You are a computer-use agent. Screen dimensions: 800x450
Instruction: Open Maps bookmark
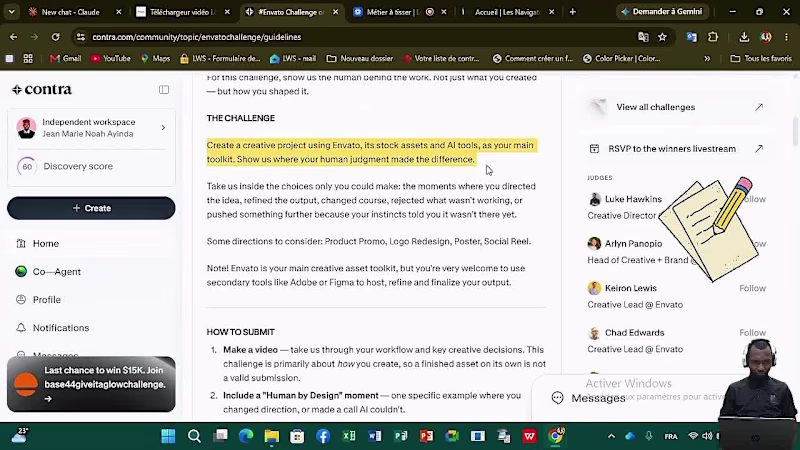(x=155, y=59)
